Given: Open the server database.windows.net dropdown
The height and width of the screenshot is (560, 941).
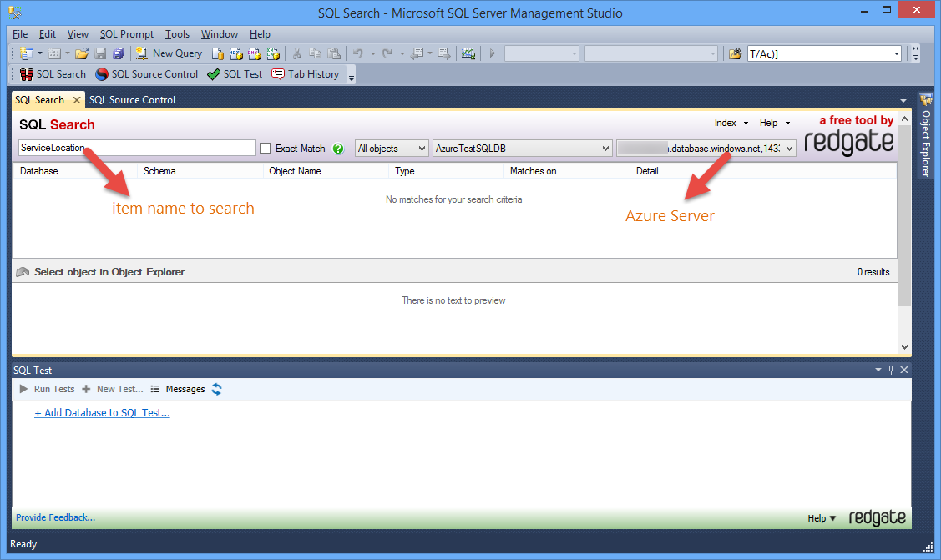Looking at the screenshot, I should (706, 148).
